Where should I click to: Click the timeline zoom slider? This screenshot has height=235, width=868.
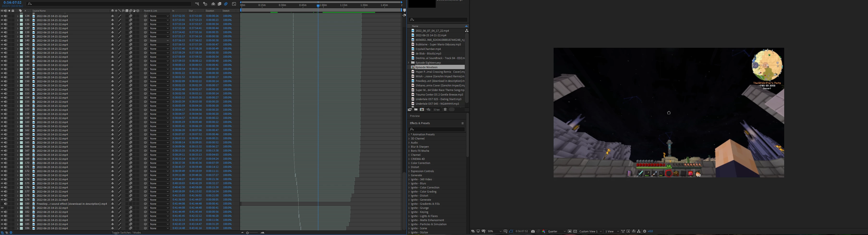click(247, 233)
